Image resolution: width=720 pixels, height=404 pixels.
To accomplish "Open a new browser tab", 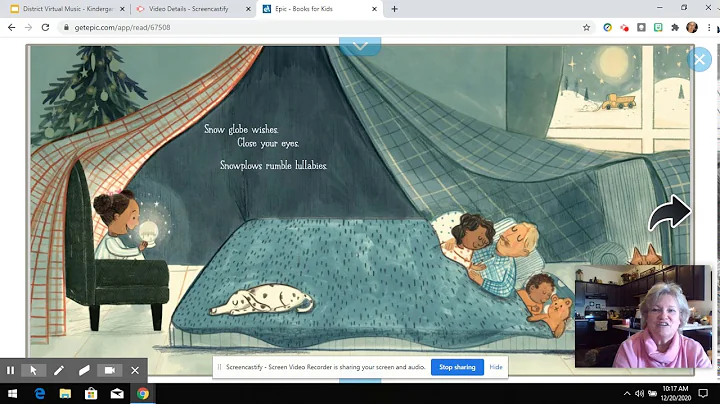I will click(x=394, y=9).
